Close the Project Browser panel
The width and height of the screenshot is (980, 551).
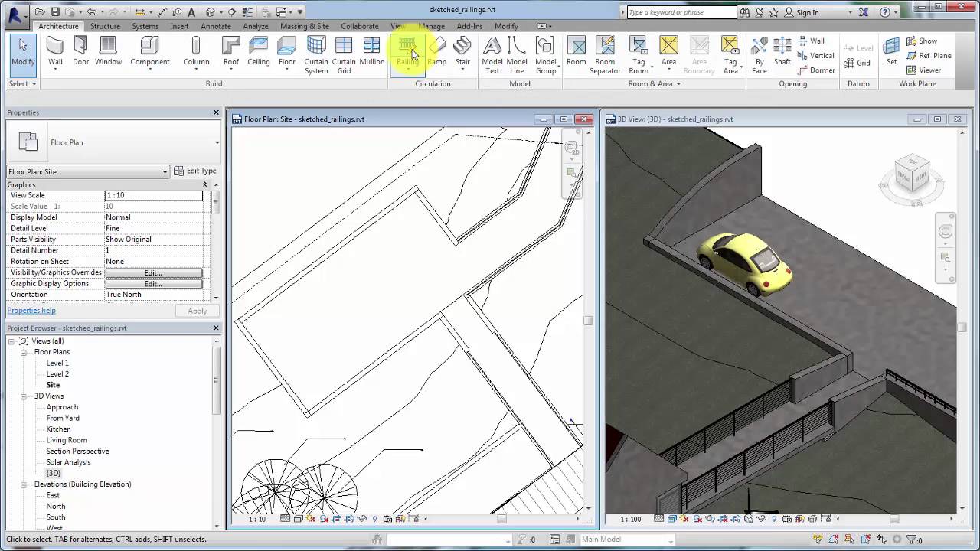(216, 328)
